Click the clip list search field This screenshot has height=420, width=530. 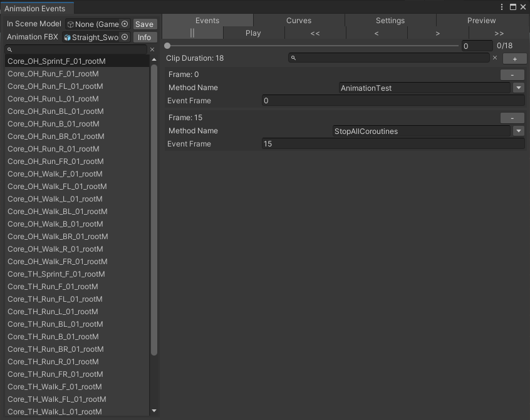pos(76,49)
